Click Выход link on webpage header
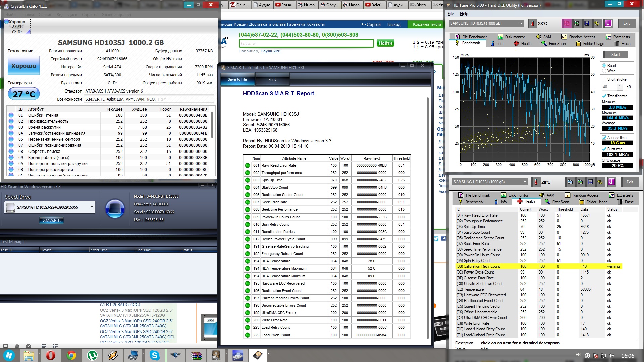Image resolution: width=644 pixels, height=362 pixels. pos(394,24)
